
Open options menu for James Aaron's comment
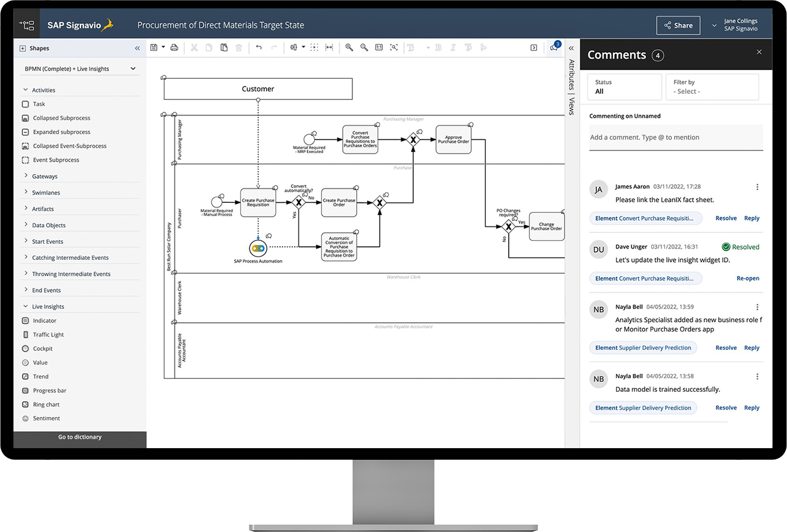(757, 187)
